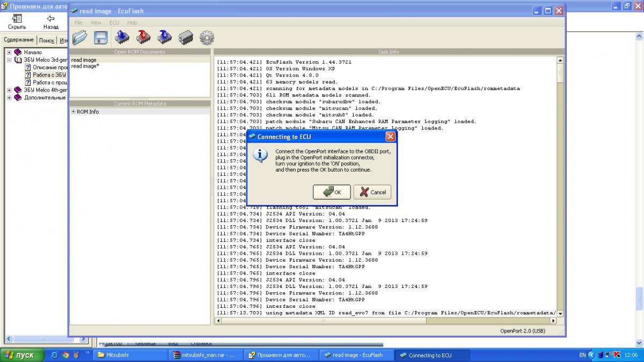
Task: Click the Chrome quick launch icon
Action: pos(64,355)
